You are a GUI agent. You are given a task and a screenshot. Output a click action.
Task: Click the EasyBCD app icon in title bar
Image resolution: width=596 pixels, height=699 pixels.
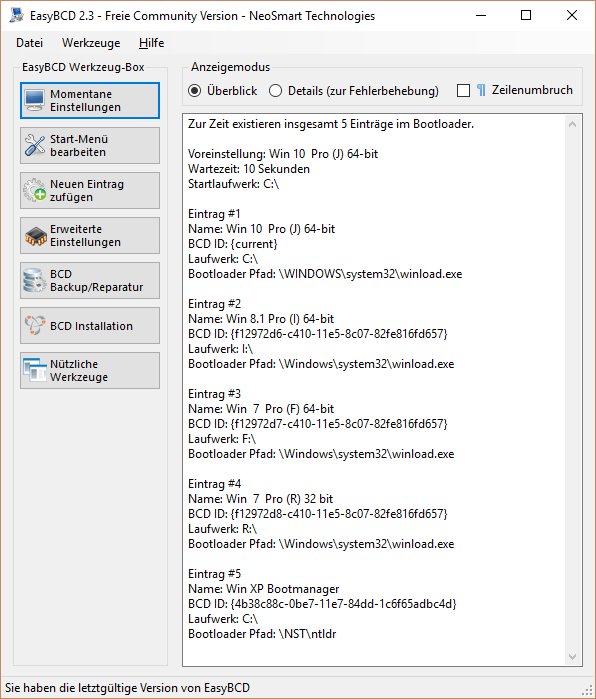pos(16,15)
